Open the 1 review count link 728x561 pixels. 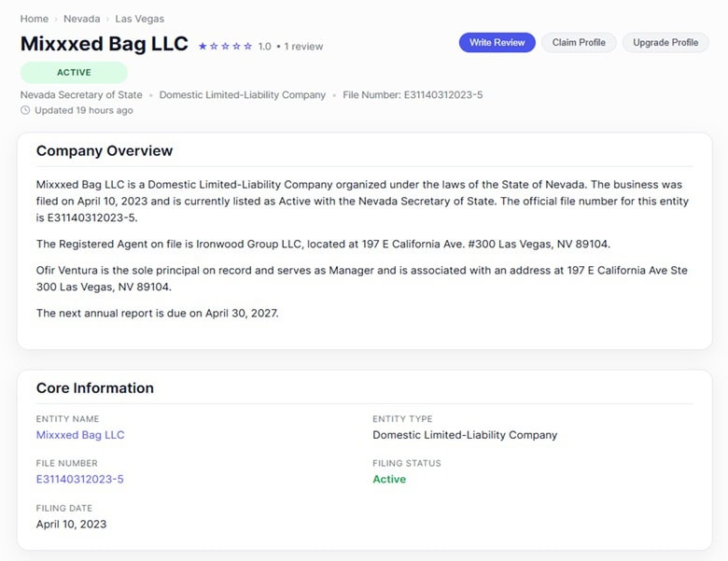point(303,47)
